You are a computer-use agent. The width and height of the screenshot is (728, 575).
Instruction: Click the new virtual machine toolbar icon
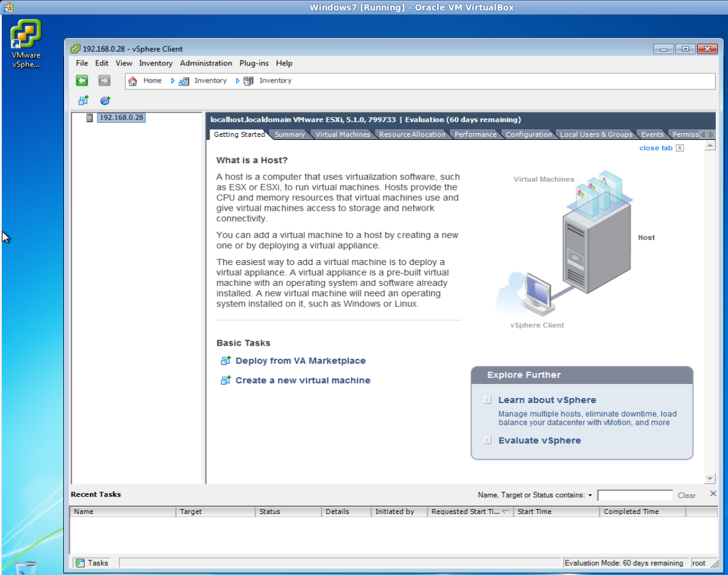click(x=84, y=100)
